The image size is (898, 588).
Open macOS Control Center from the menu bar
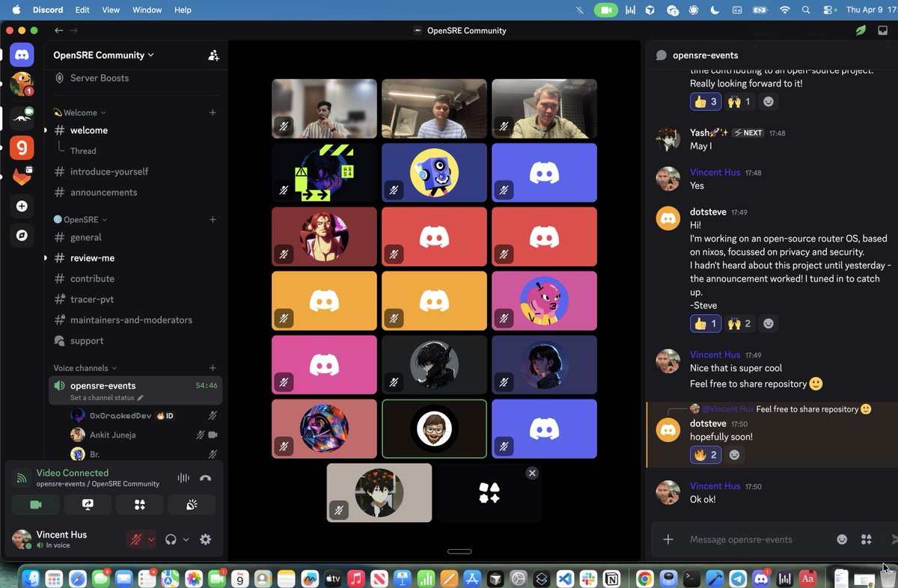point(828,10)
